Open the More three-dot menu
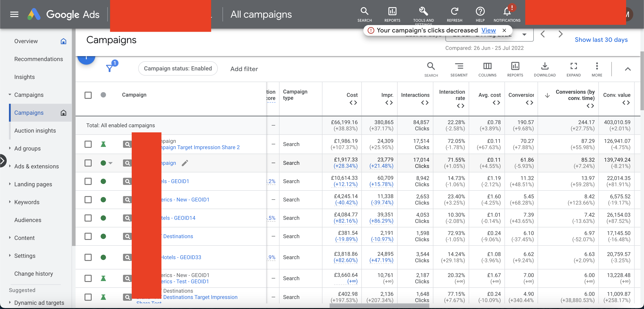This screenshot has width=644, height=309. [x=597, y=66]
